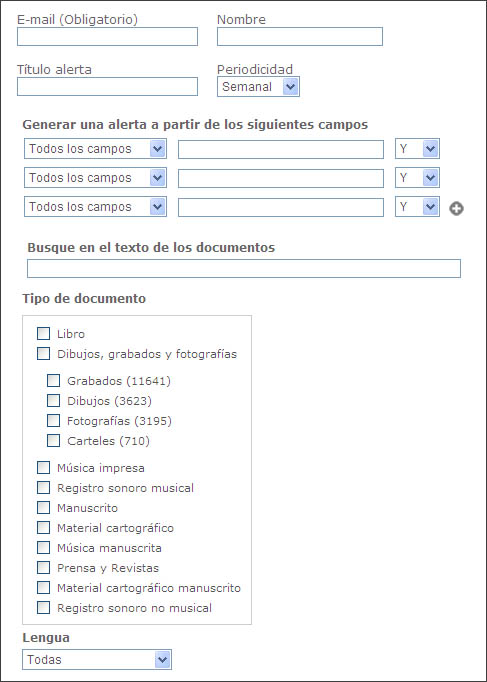Check Dibujos, grabados y fotografías option
This screenshot has width=487, height=682.
click(x=43, y=354)
